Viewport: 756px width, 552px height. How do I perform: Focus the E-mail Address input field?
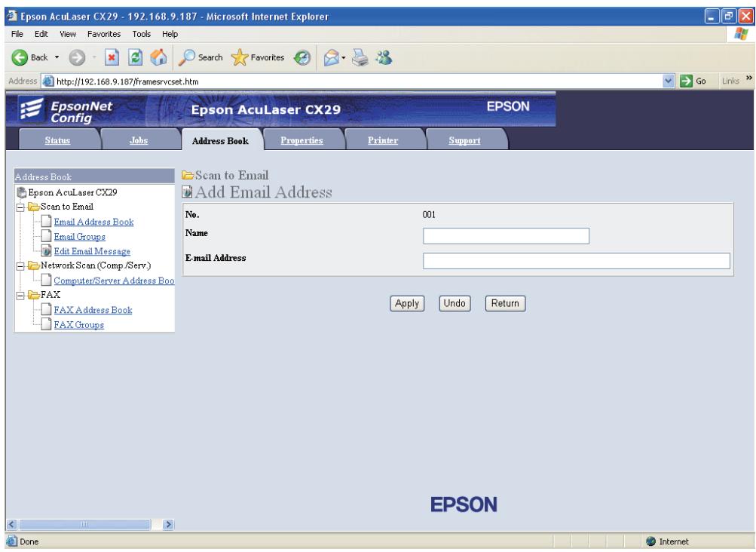coord(576,261)
